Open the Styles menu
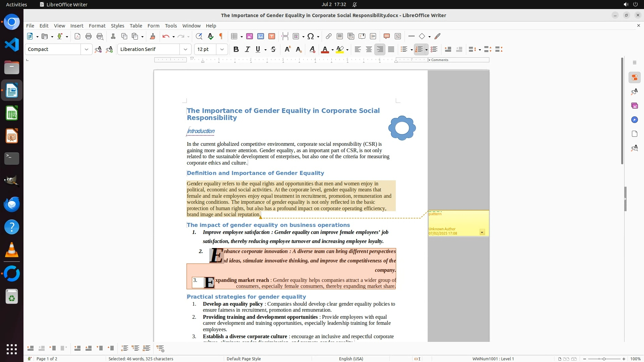The width and height of the screenshot is (644, 362). click(x=117, y=26)
